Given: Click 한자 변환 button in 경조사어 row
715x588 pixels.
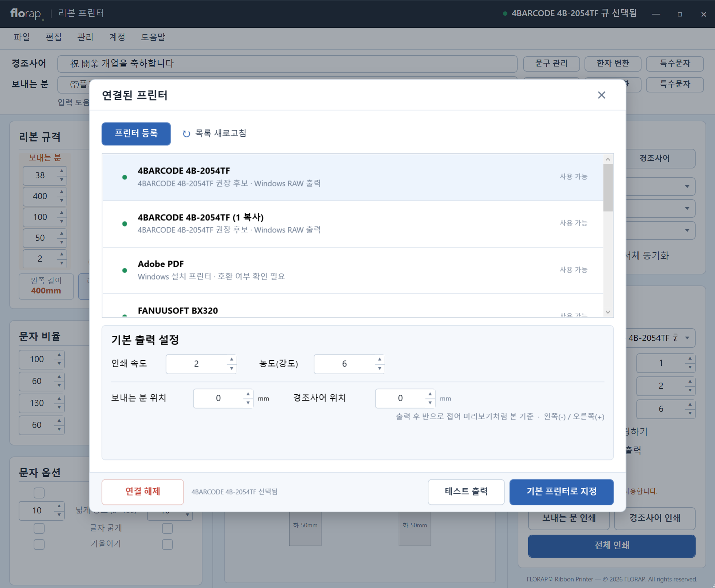Looking at the screenshot, I should 613,64.
